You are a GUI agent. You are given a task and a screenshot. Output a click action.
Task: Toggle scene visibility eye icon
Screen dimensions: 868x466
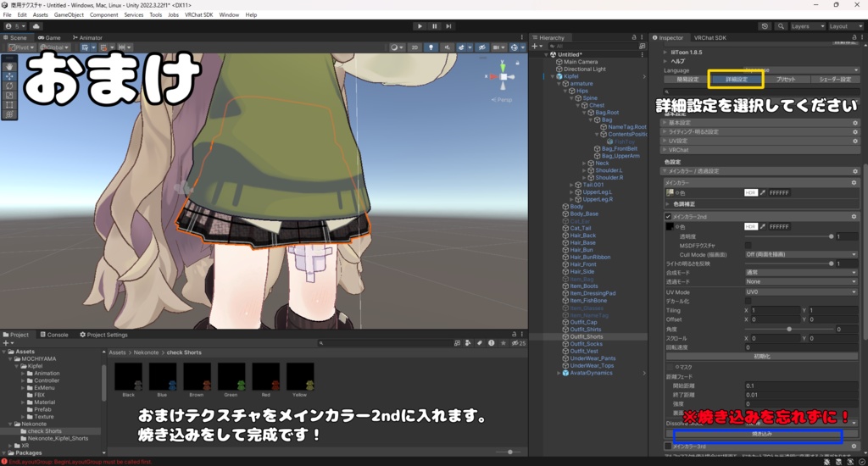coord(482,47)
